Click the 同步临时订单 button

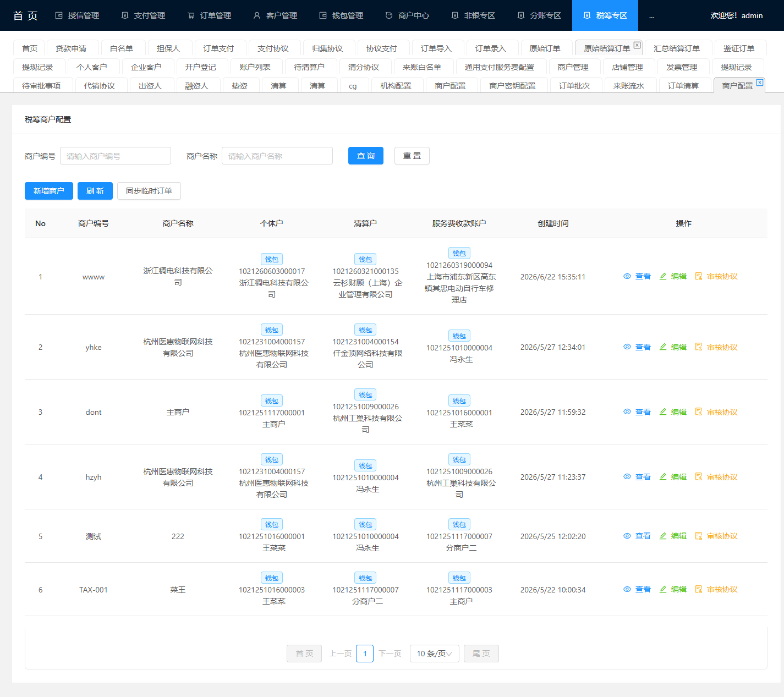click(149, 191)
